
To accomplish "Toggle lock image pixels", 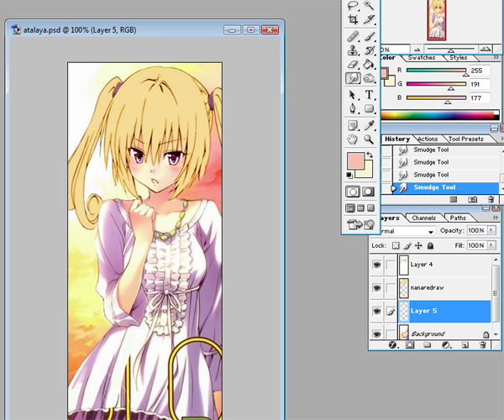I will 407,246.
